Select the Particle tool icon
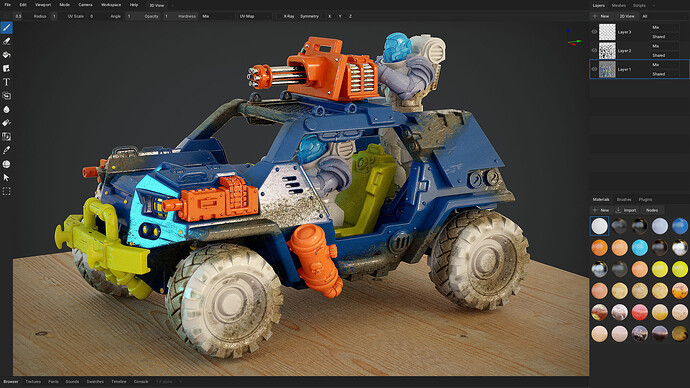The image size is (690, 388). [x=6, y=123]
